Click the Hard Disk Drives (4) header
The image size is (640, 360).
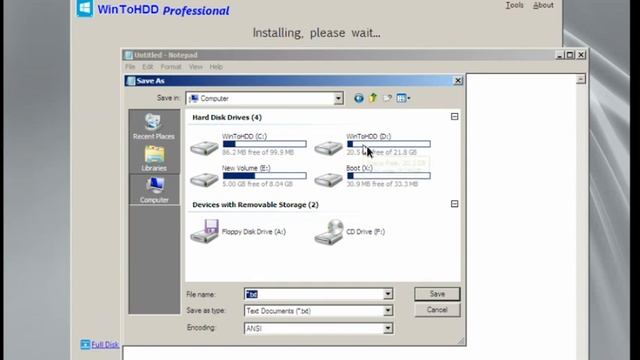tap(227, 118)
